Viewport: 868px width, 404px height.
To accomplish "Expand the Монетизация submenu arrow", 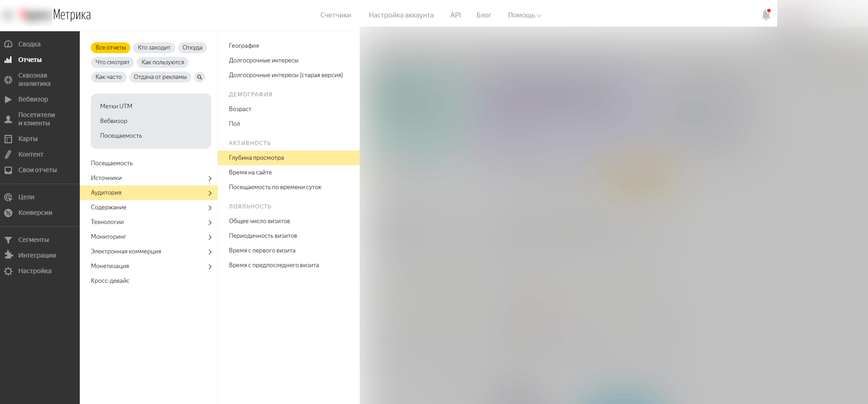I will pyautogui.click(x=210, y=266).
